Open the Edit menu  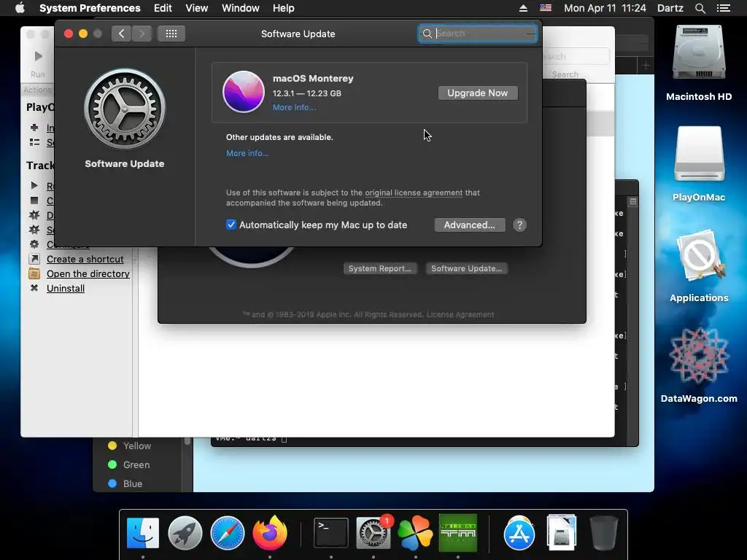pos(163,8)
